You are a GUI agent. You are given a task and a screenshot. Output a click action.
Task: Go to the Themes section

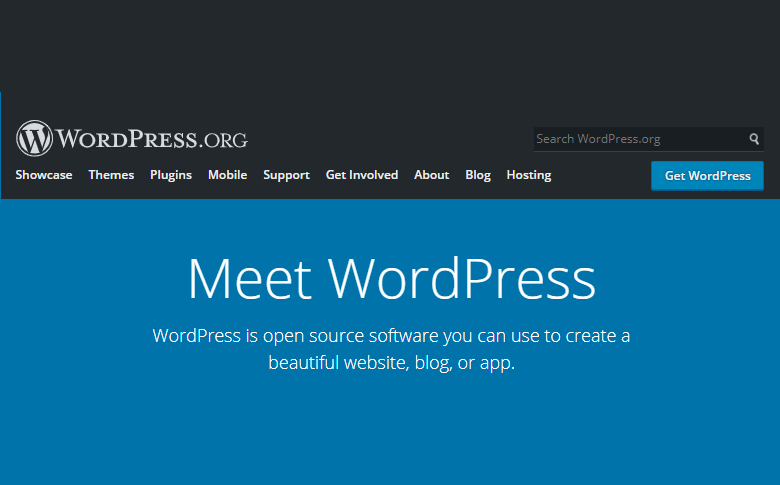(x=111, y=175)
